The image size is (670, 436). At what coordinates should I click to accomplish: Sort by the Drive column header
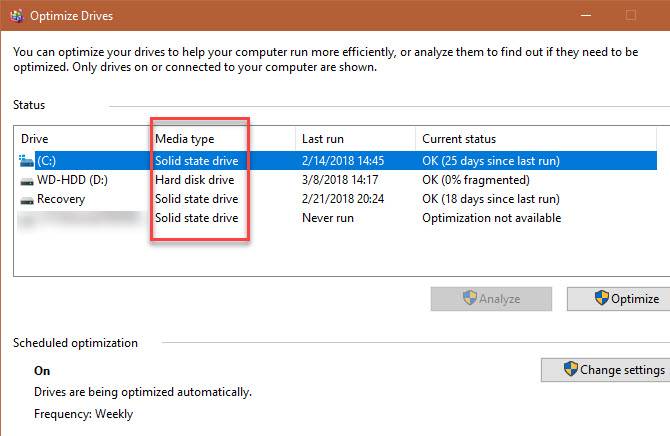[34, 138]
